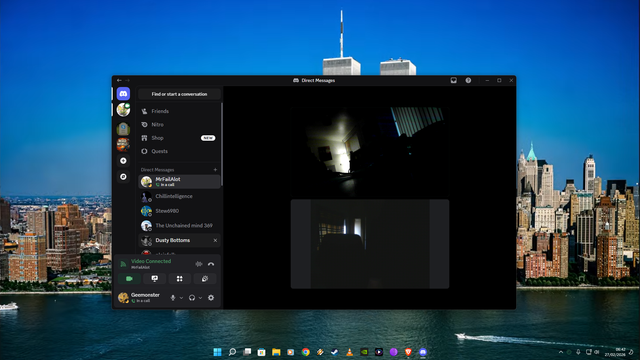Open the Shop page
Screen dimensions: 640x360
(179, 138)
